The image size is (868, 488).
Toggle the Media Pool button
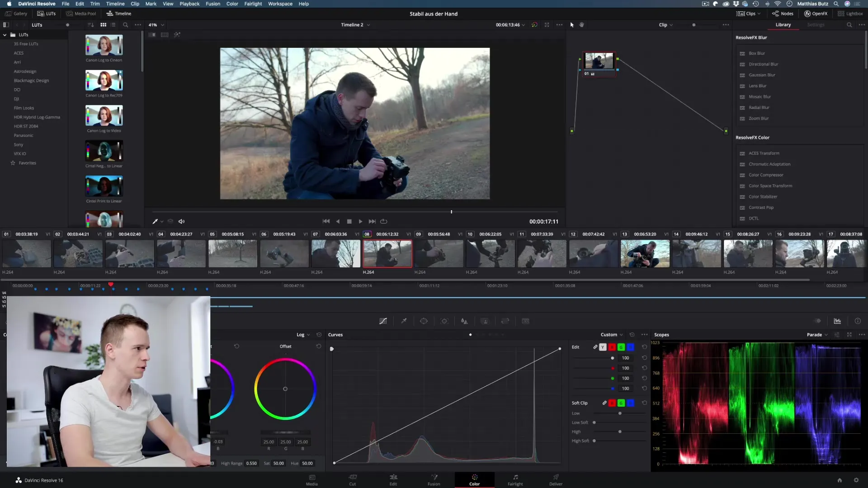coord(81,14)
